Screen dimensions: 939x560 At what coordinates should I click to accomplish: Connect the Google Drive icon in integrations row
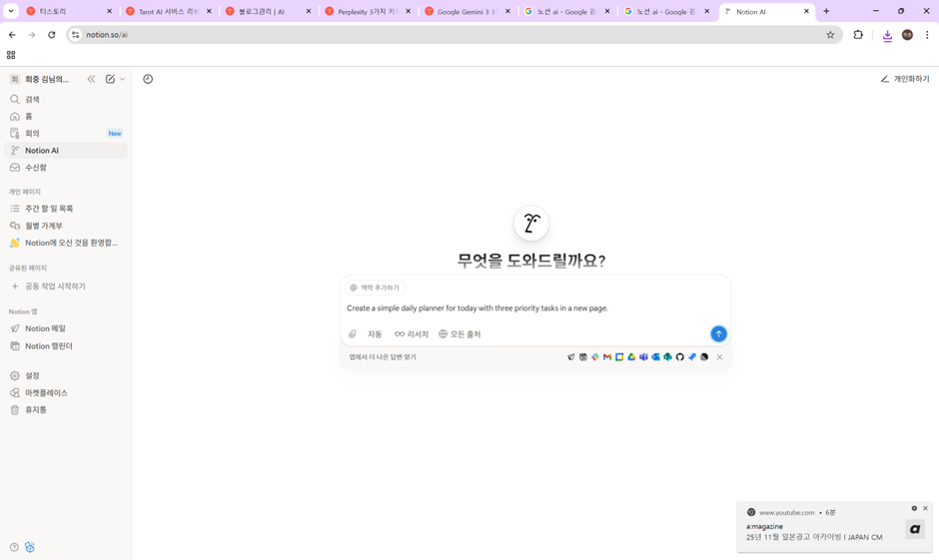coord(631,357)
